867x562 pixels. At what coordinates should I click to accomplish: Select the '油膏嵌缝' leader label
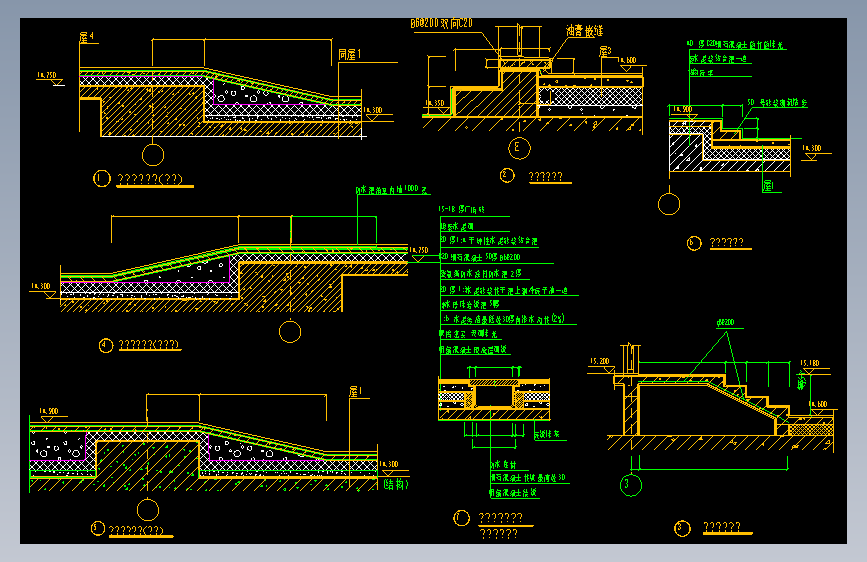[584, 30]
